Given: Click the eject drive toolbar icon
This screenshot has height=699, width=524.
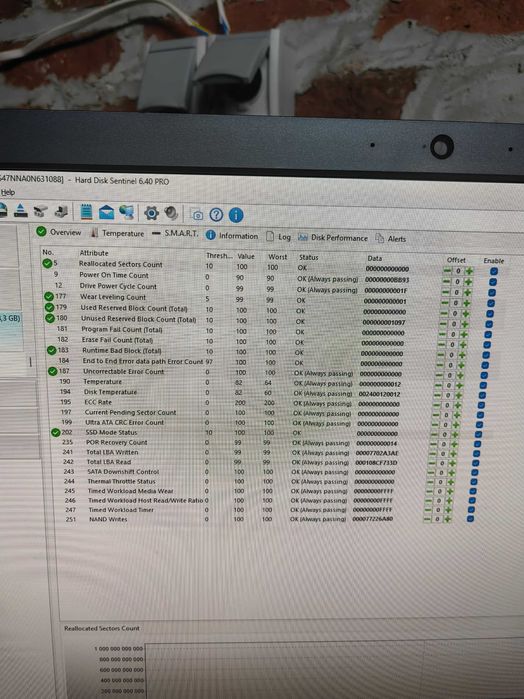Looking at the screenshot, I should point(21,210).
